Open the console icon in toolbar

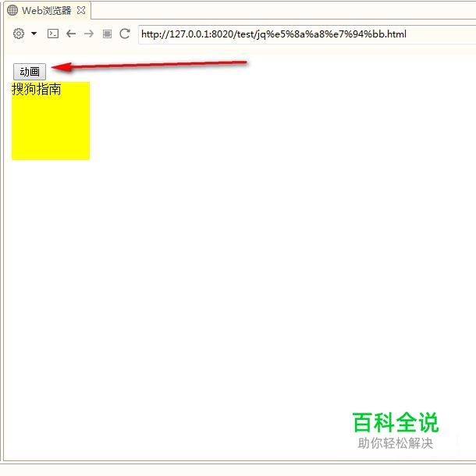(x=53, y=34)
